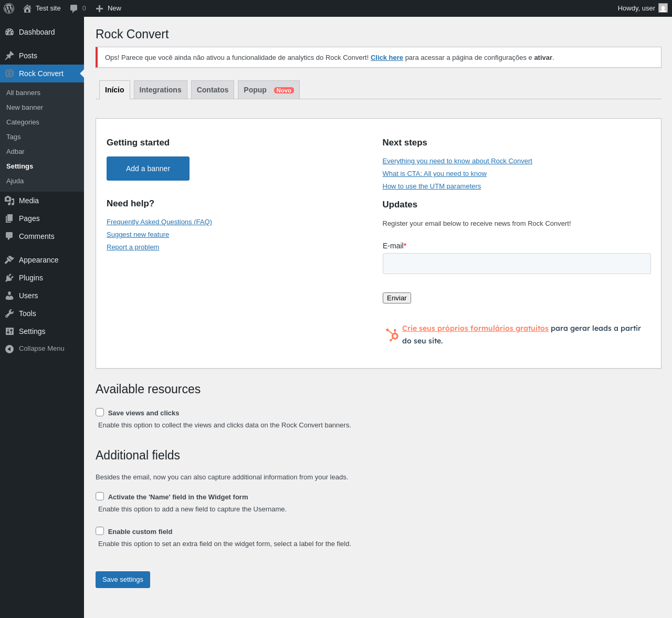This screenshot has width=672, height=618.
Task: Open the Popup tab
Action: [269, 90]
